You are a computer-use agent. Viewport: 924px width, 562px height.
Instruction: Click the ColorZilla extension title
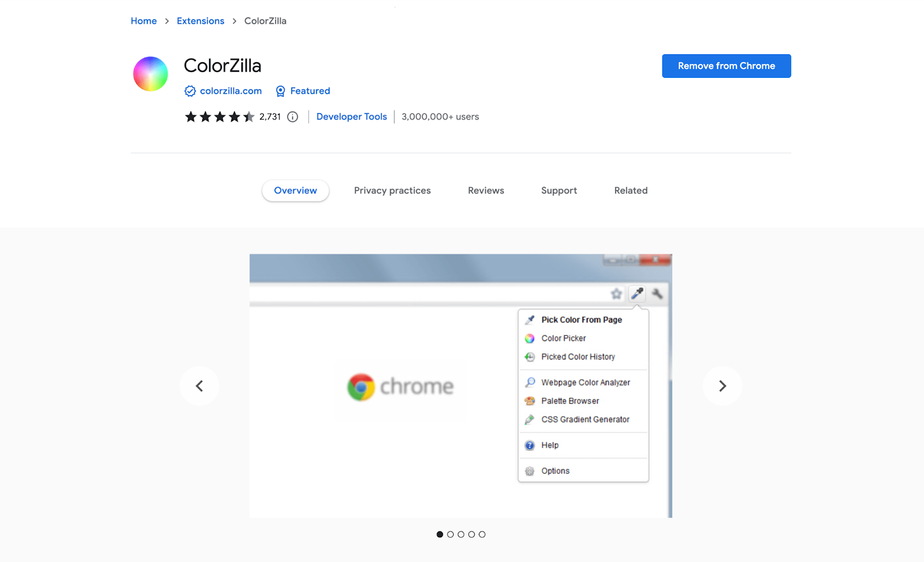point(222,66)
